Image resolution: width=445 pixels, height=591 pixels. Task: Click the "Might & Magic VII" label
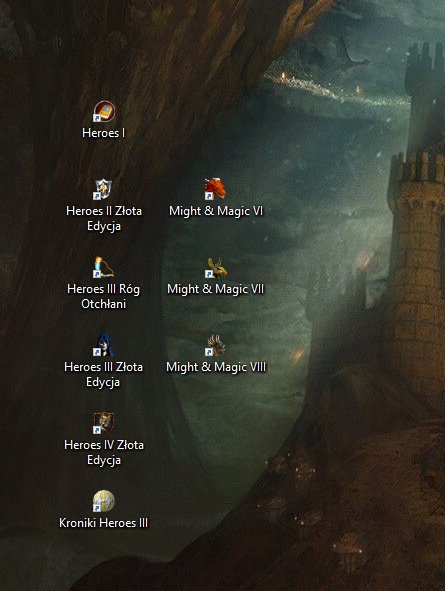coord(216,289)
